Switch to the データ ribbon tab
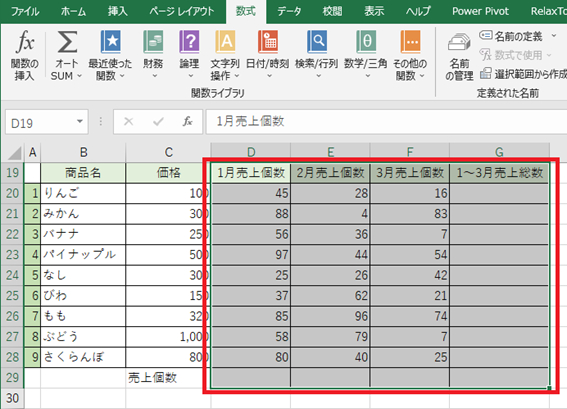 (x=289, y=11)
